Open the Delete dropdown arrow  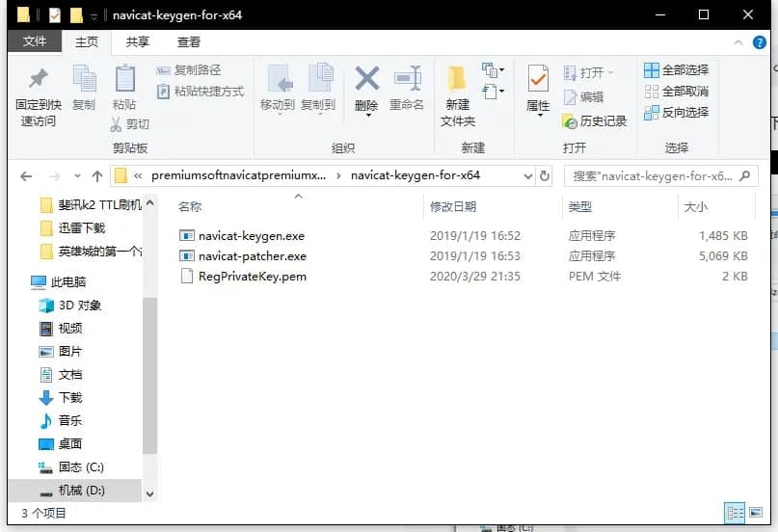[368, 115]
